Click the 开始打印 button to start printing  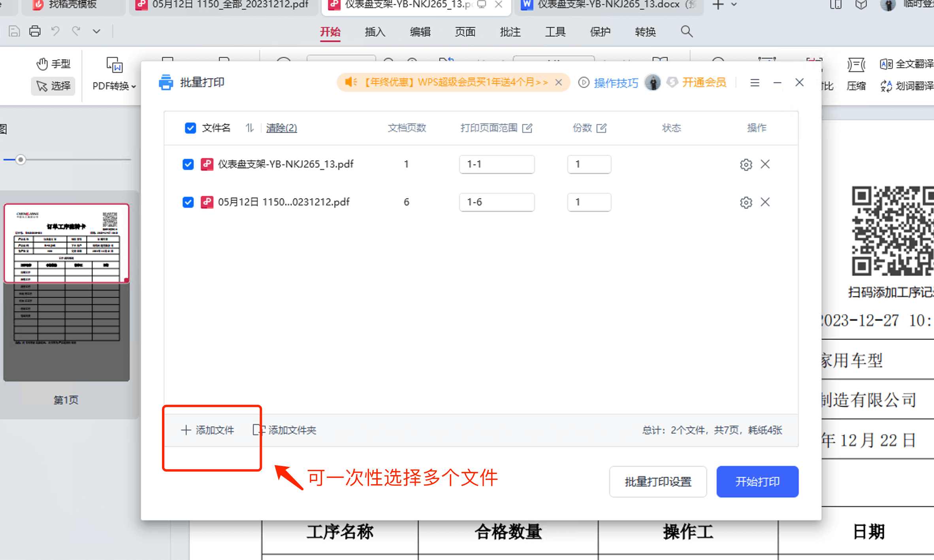757,481
